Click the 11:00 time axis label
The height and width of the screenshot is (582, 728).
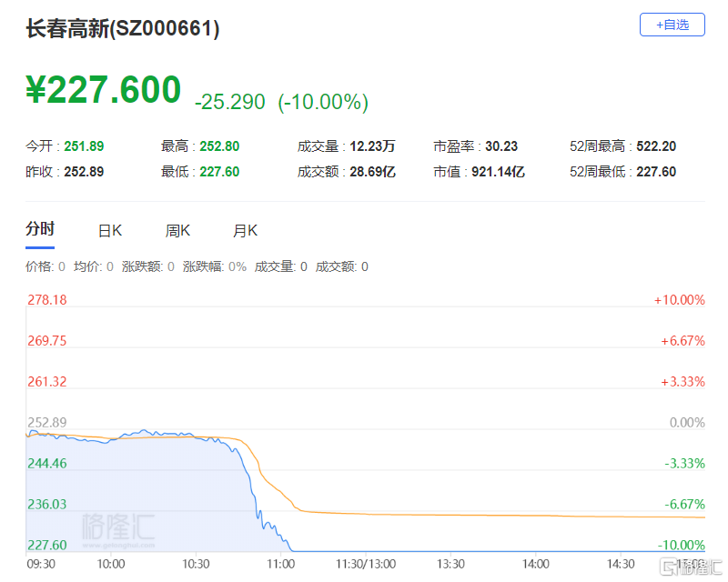(280, 564)
